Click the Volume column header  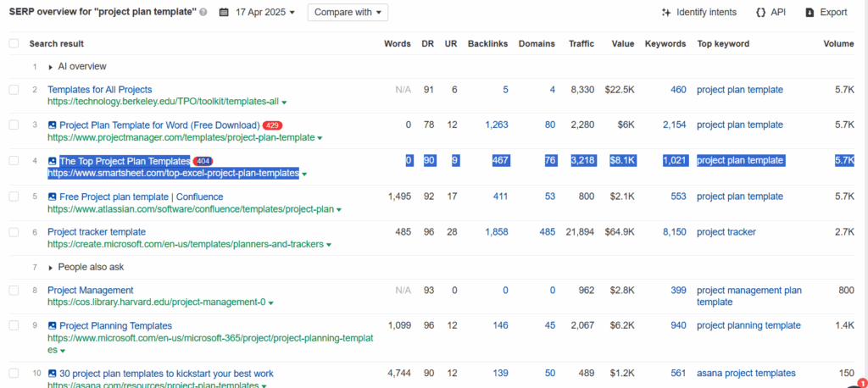(838, 44)
